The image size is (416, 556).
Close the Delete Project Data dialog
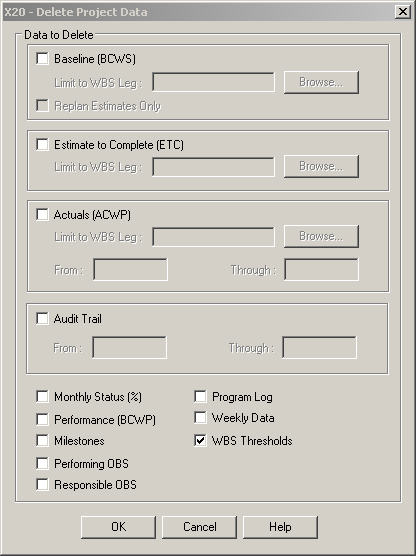pos(403,12)
